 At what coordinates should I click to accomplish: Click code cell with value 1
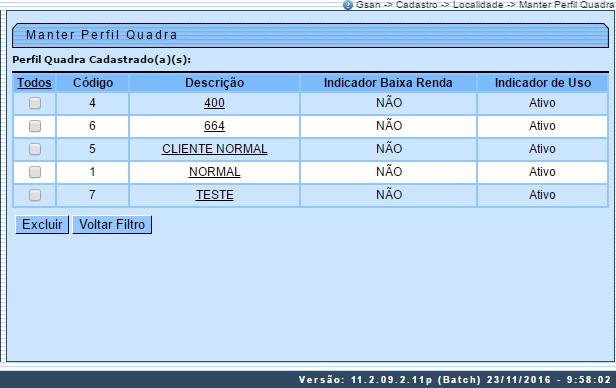[x=92, y=172]
